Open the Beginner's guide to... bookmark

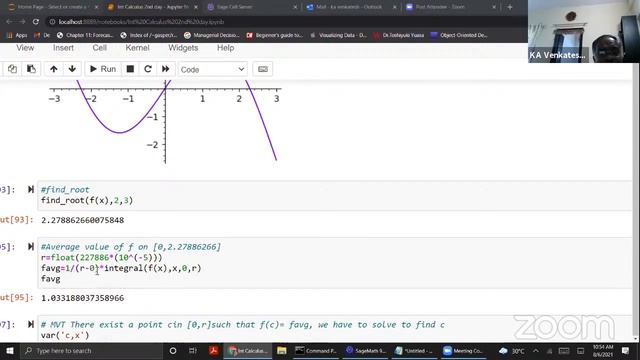[x=274, y=36]
